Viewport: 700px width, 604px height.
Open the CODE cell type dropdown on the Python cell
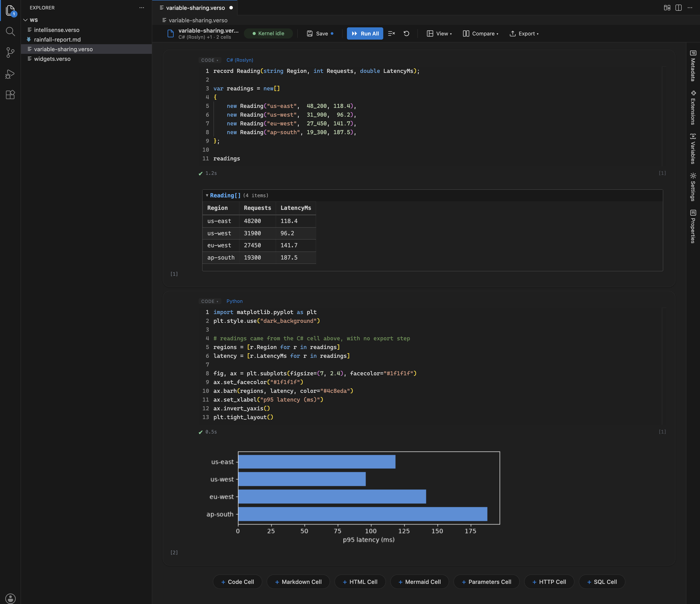[210, 302]
